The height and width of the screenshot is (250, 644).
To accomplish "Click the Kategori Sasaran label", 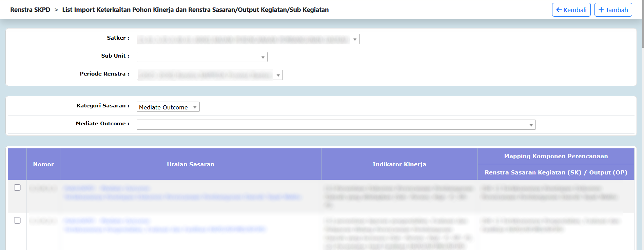I will (103, 106).
